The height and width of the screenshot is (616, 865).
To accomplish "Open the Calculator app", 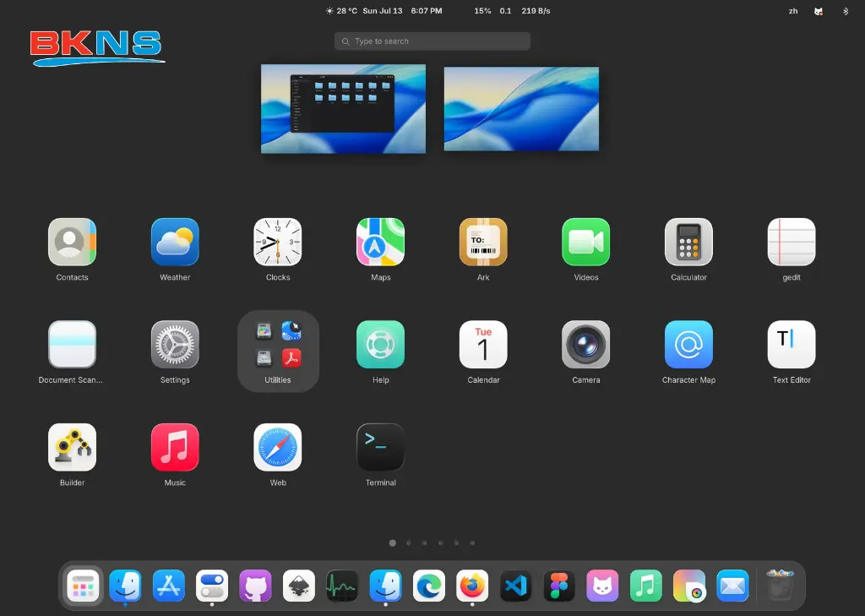I will click(688, 241).
